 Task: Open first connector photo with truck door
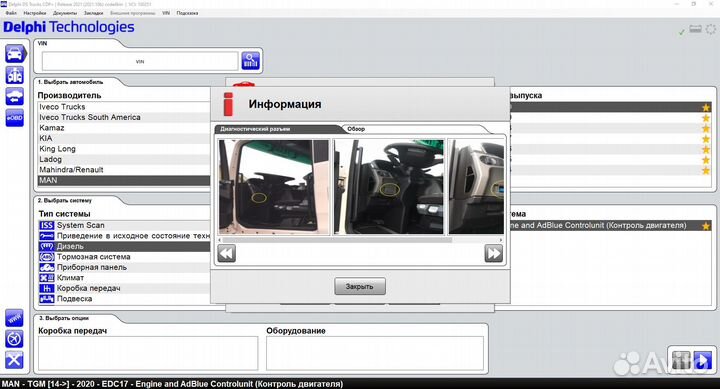pos(274,187)
